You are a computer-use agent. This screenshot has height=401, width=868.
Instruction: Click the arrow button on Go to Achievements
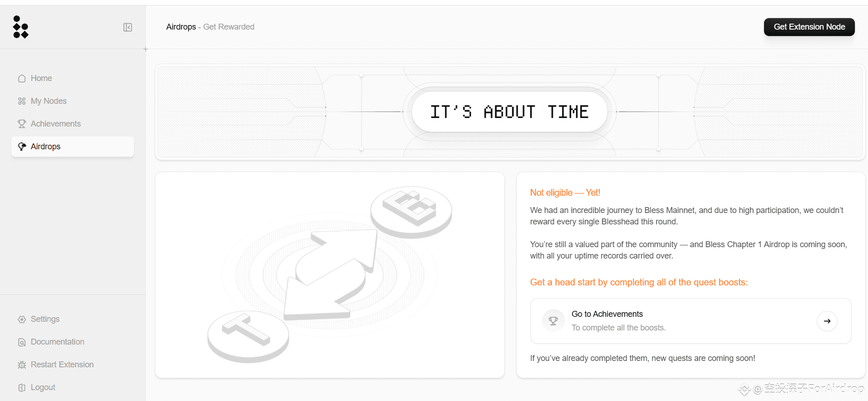tap(827, 321)
